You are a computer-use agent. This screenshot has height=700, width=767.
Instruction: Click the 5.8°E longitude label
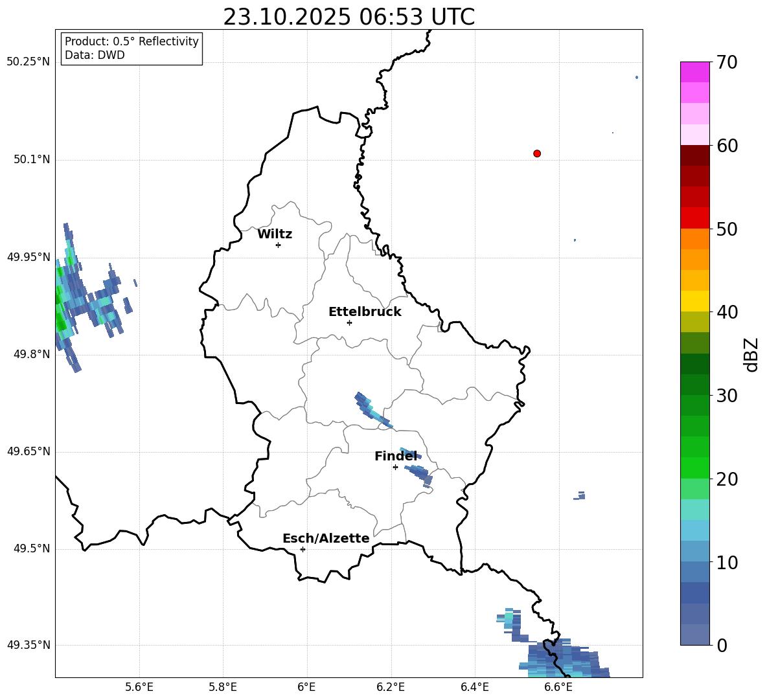pyautogui.click(x=223, y=688)
